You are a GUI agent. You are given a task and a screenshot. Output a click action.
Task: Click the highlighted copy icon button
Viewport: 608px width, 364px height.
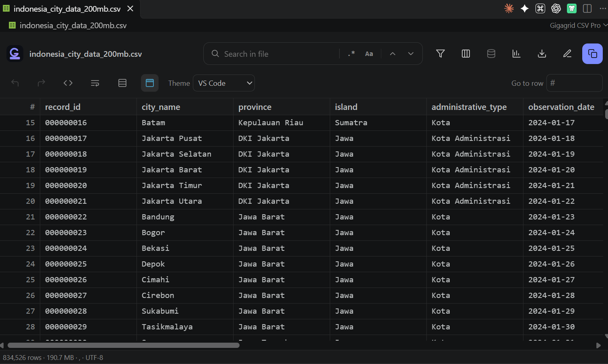coord(592,54)
